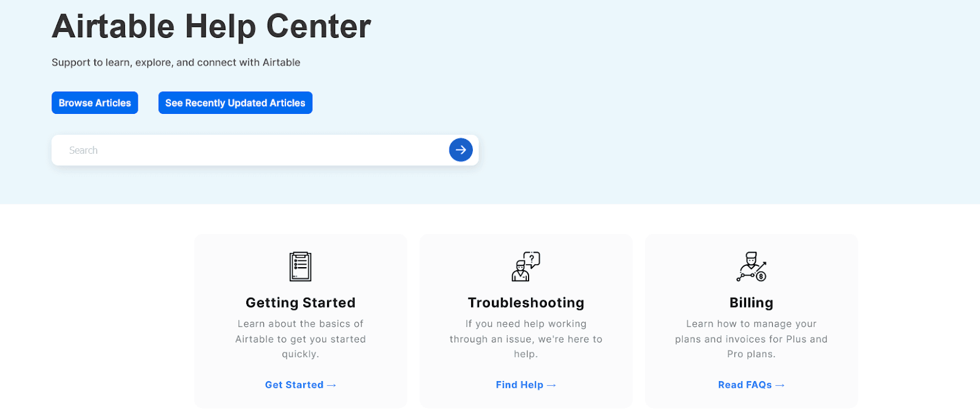Viewport: 980px width, 419px height.
Task: Click the Troubleshooting description about working through issues
Action: pyautogui.click(x=526, y=339)
